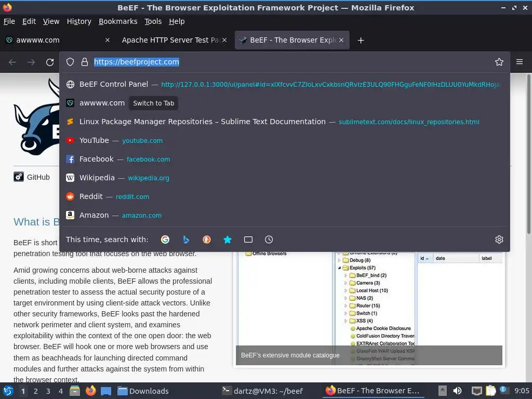
Task: Collapse the Exploits (57) folder in screenshot tree
Action: [x=339, y=268]
